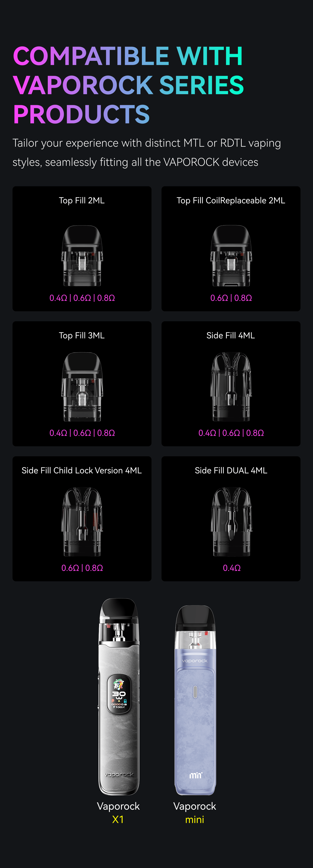
Task: Click the 0.4Ω resistance under Side Fill DUAL
Action: tap(232, 568)
